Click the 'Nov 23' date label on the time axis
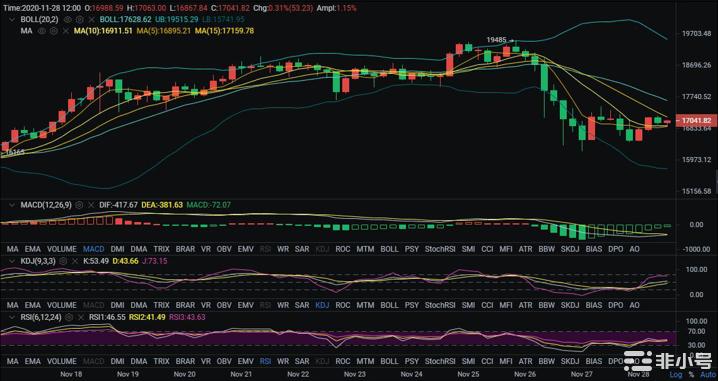718x381 pixels. (355, 374)
